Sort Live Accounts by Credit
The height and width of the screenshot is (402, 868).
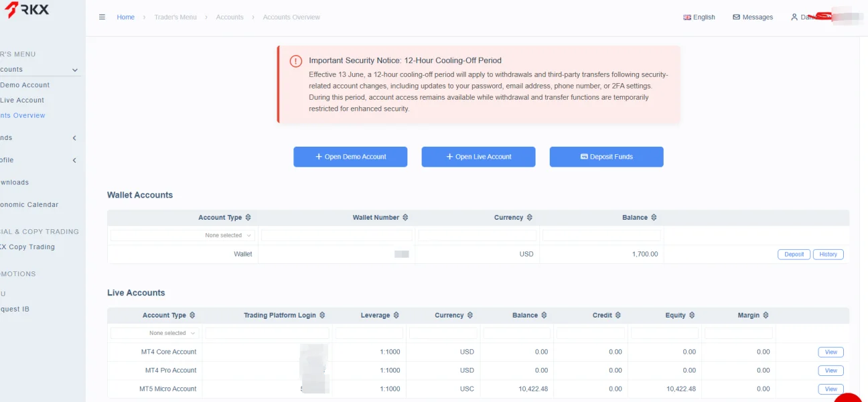pos(618,316)
